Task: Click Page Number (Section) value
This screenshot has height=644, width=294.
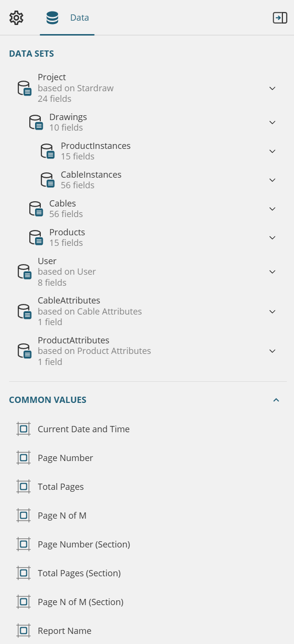Action: [84, 544]
